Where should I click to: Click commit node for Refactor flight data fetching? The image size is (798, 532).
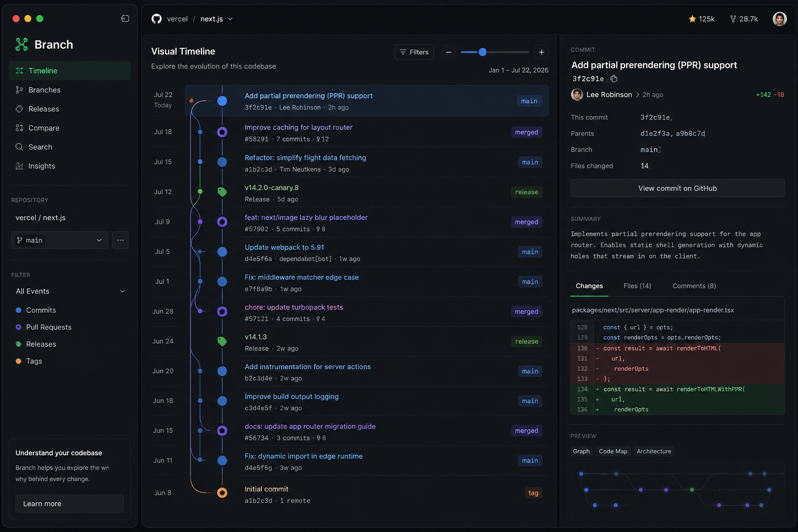(222, 162)
